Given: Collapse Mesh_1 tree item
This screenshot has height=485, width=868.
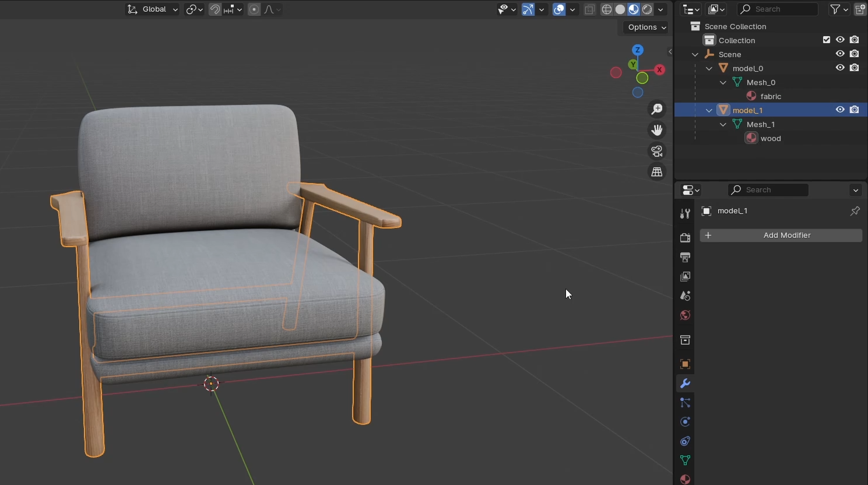Looking at the screenshot, I should (x=723, y=124).
